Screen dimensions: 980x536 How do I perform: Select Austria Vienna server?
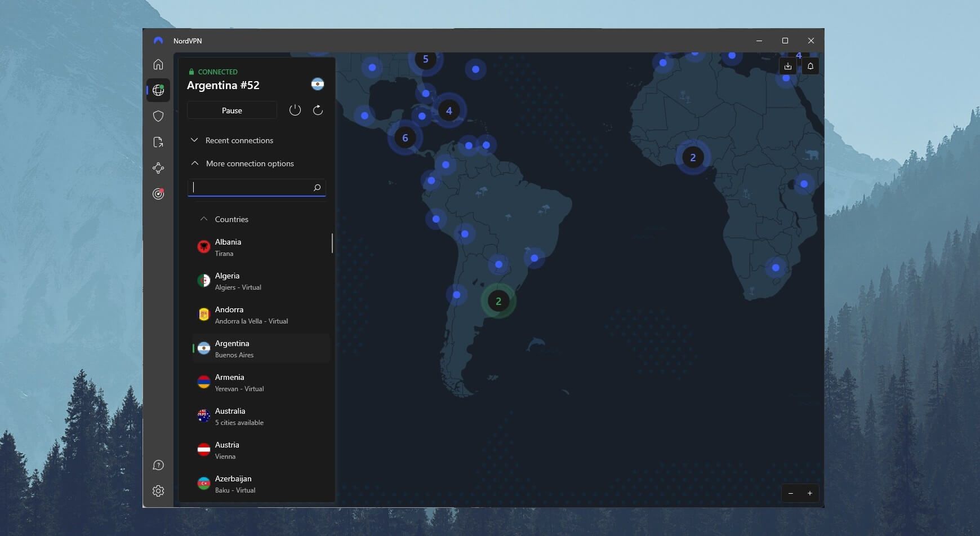261,450
